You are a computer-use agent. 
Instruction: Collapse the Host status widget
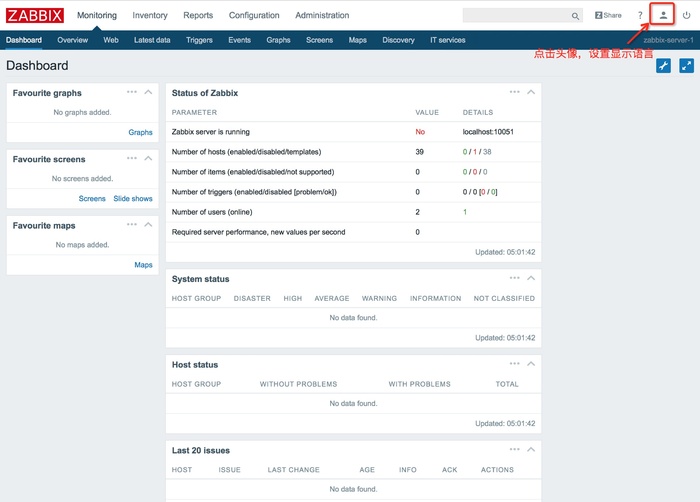[531, 364]
